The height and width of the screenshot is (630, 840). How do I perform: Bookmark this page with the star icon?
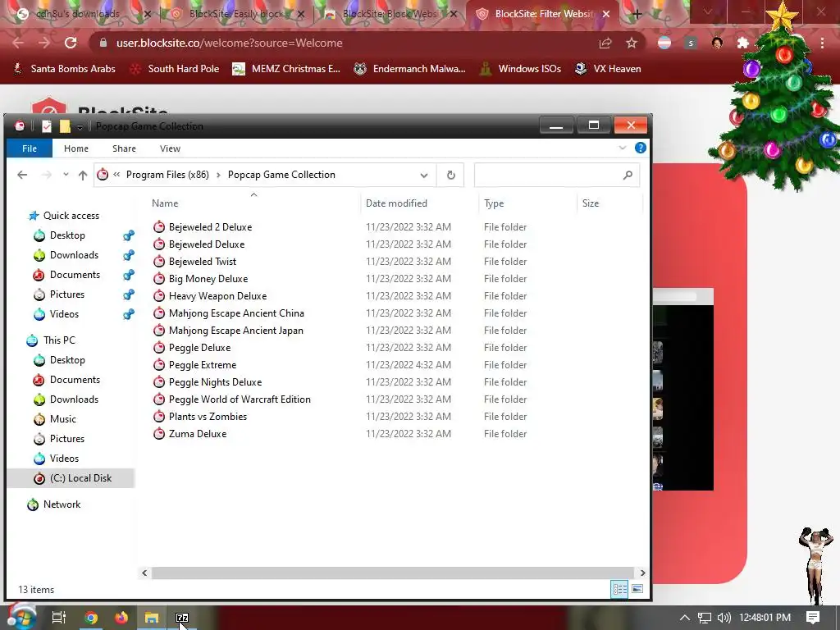point(632,43)
